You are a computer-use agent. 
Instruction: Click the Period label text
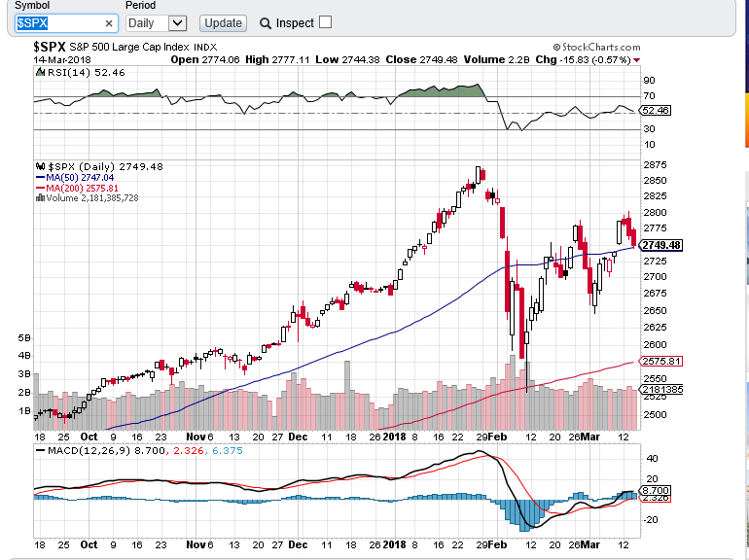pos(140,5)
